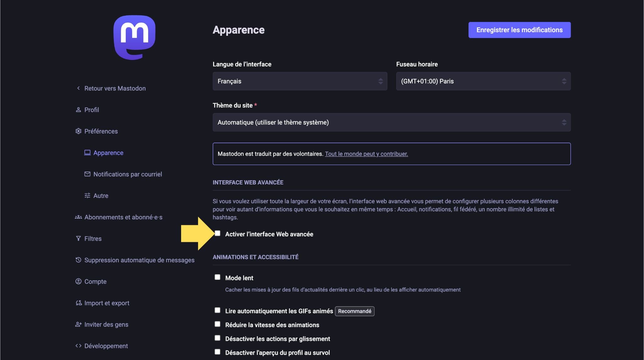Click the envelope icon for Notifications par courriel
The height and width of the screenshot is (360, 644).
tap(87, 174)
